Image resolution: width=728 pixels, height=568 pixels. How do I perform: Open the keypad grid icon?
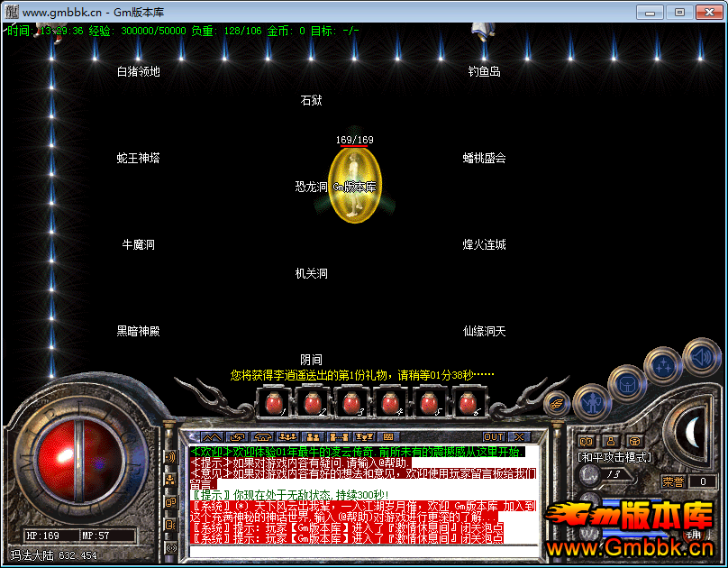[x=388, y=437]
